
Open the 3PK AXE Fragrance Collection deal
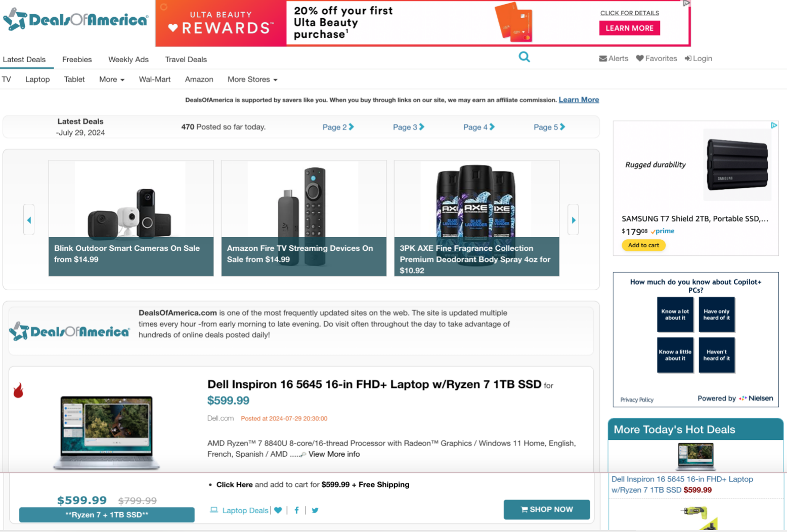click(x=477, y=218)
